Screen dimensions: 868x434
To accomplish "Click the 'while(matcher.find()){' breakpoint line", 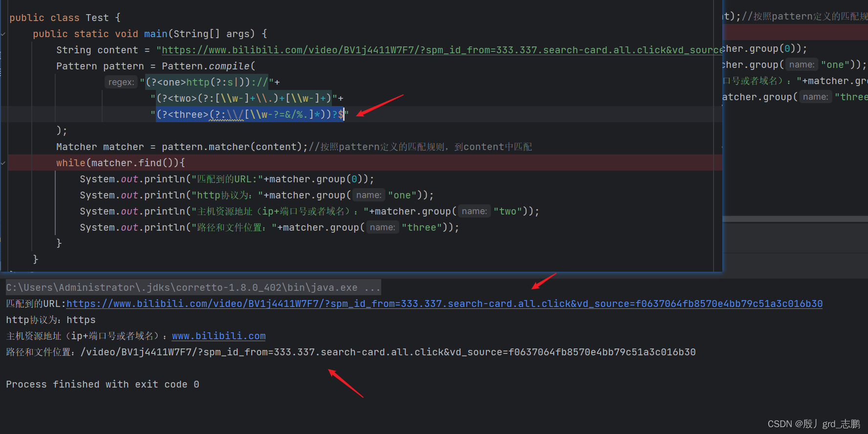I will click(121, 163).
